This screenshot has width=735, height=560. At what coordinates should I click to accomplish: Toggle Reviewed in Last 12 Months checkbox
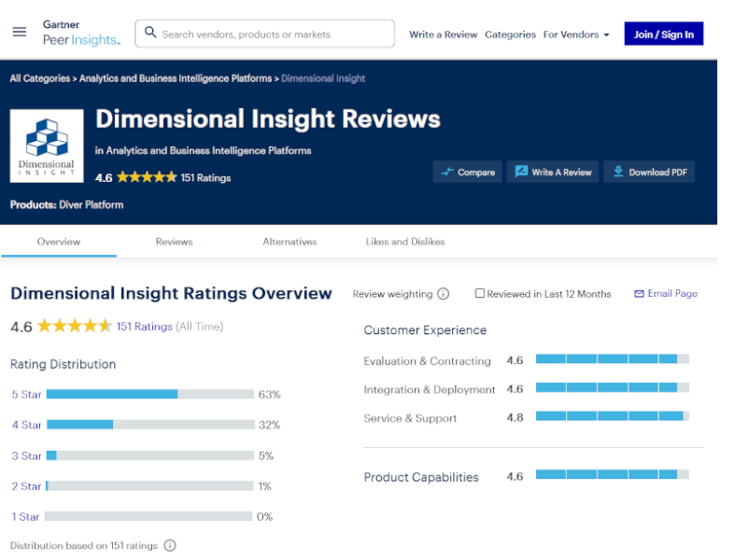click(479, 293)
